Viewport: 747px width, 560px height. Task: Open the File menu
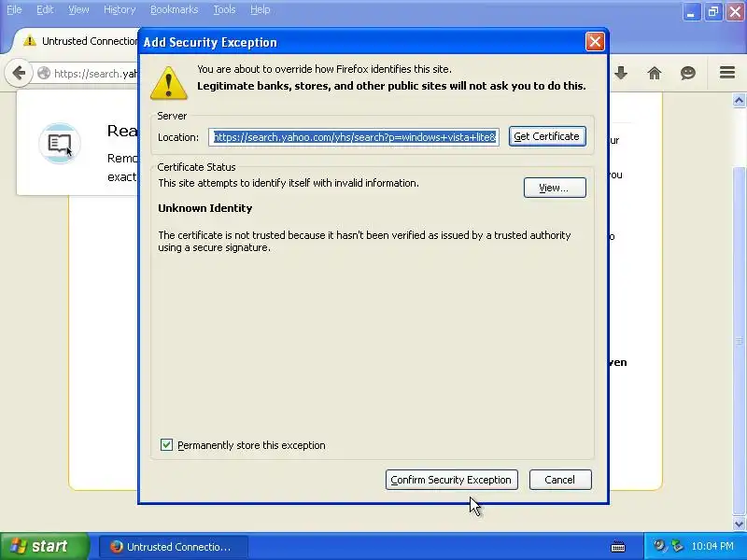tap(14, 9)
